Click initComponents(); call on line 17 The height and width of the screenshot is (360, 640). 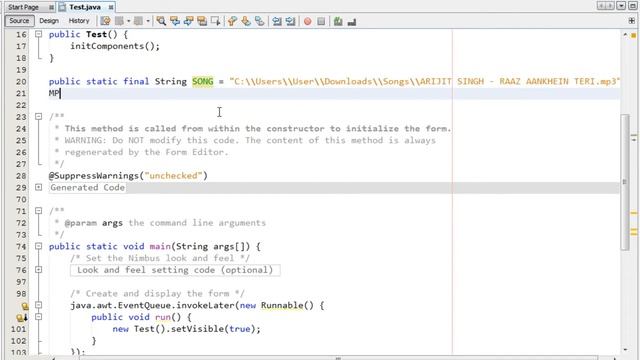(x=115, y=46)
